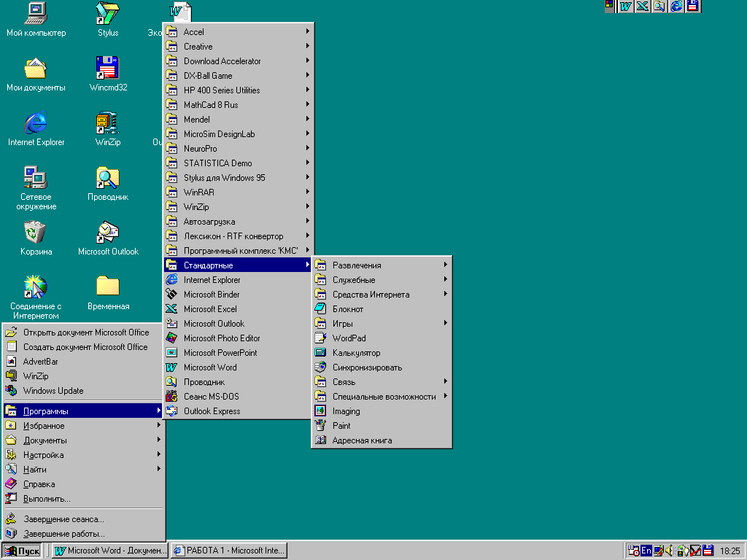Click the Internet Explorer icon in Office shortcut bar
The width and height of the screenshot is (747, 560).
click(x=676, y=6)
